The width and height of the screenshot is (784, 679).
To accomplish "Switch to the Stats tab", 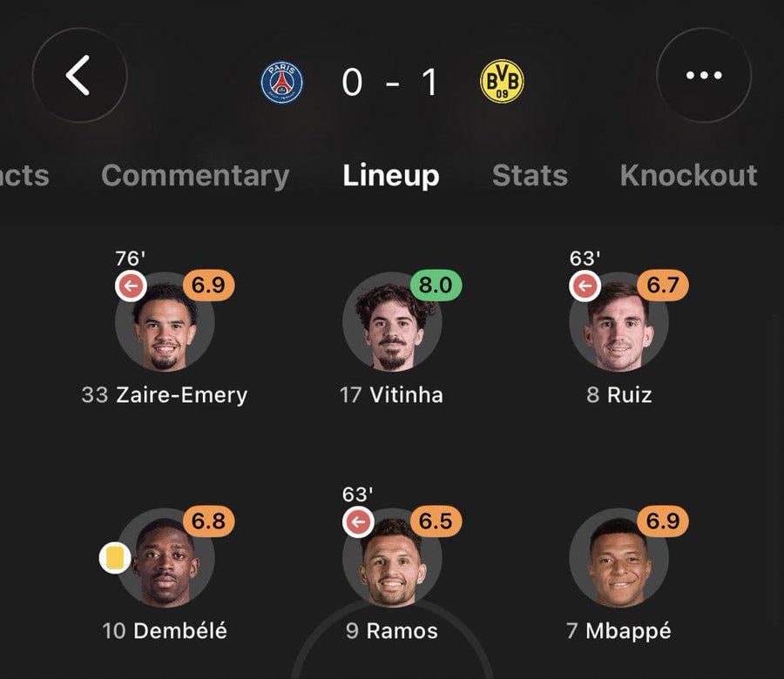I will (530, 176).
